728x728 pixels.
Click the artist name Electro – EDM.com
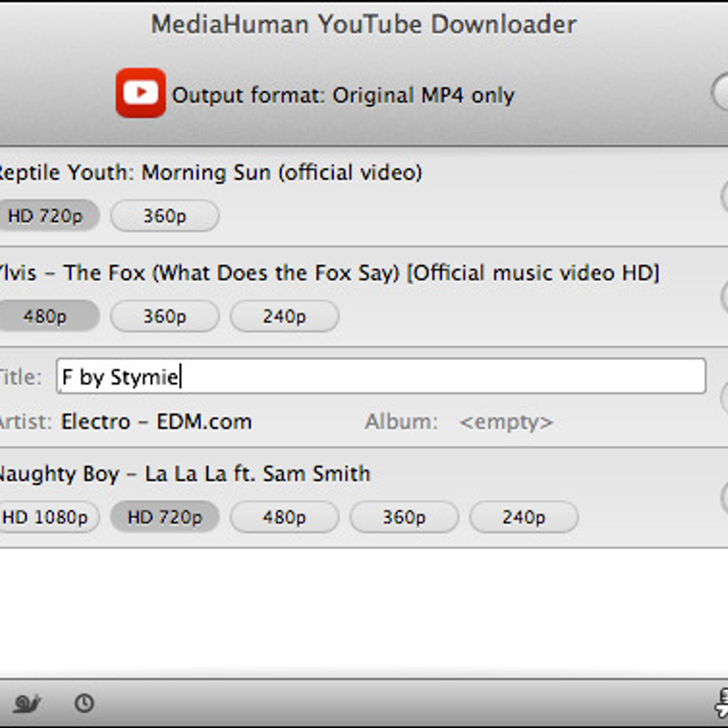click(157, 422)
